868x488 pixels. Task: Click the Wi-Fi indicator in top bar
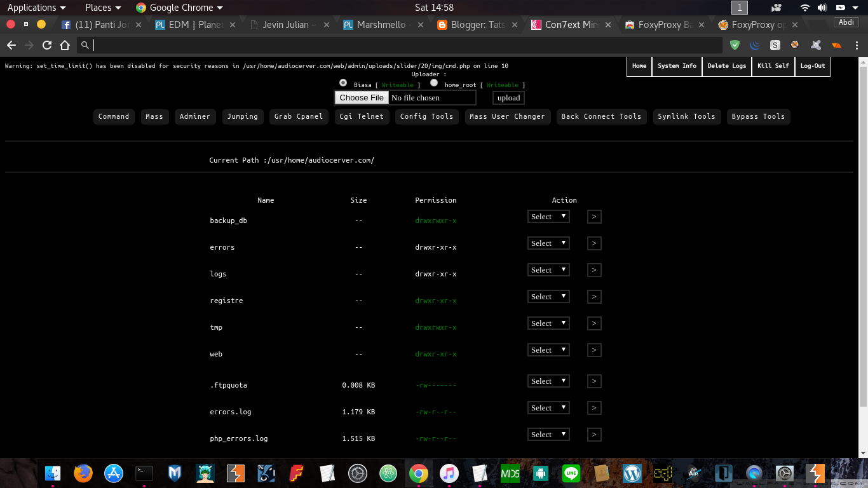(805, 8)
